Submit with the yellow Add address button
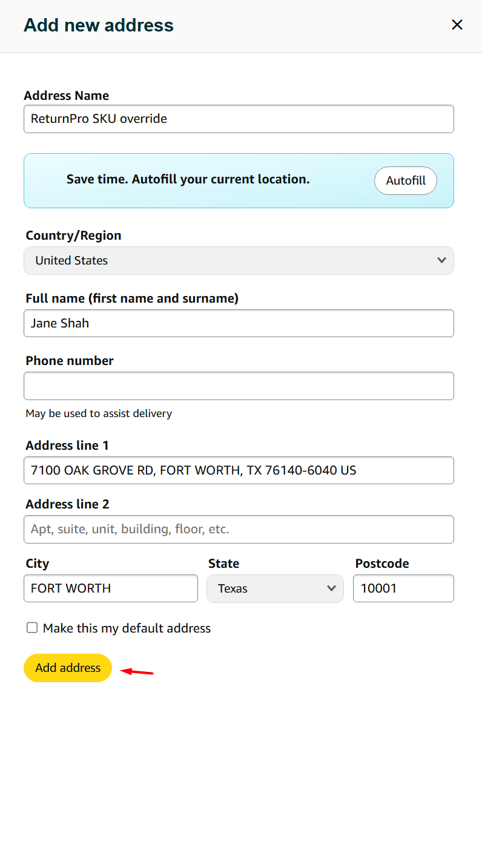Screen dimensions: 482x868 68,668
